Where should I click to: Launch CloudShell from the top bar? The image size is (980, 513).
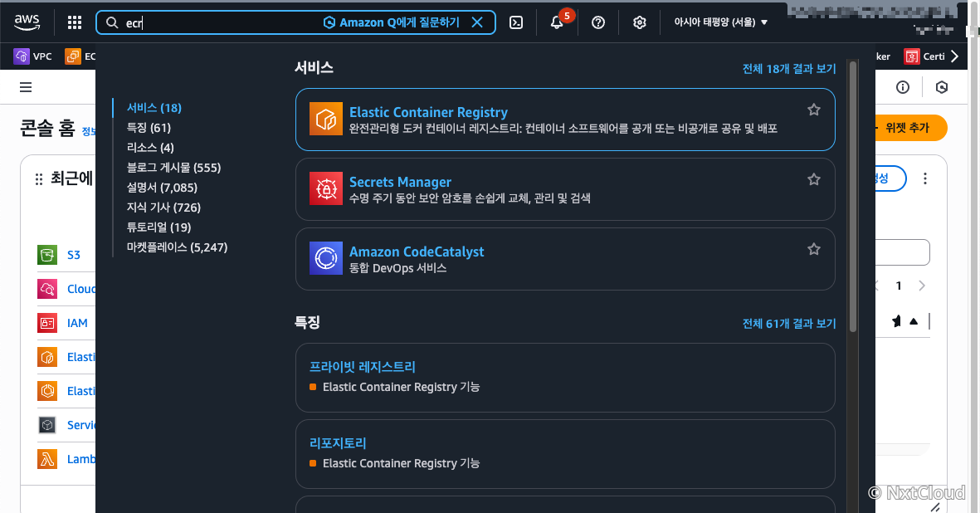point(516,22)
